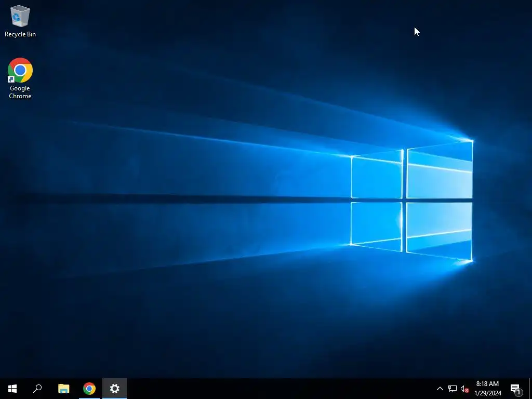Select the Google Chrome desktop shortcut
The height and width of the screenshot is (399, 532).
(x=20, y=78)
